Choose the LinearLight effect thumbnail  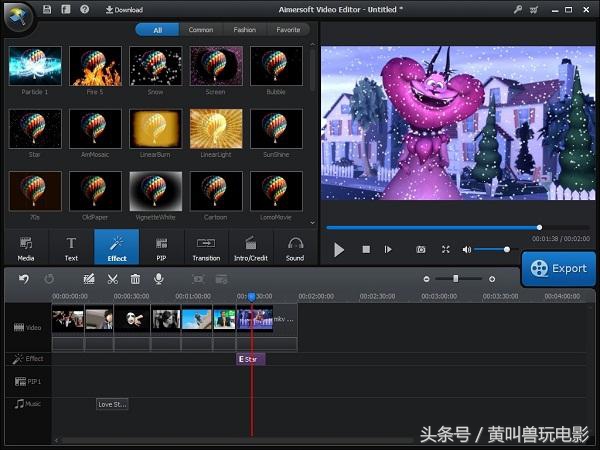tap(216, 129)
